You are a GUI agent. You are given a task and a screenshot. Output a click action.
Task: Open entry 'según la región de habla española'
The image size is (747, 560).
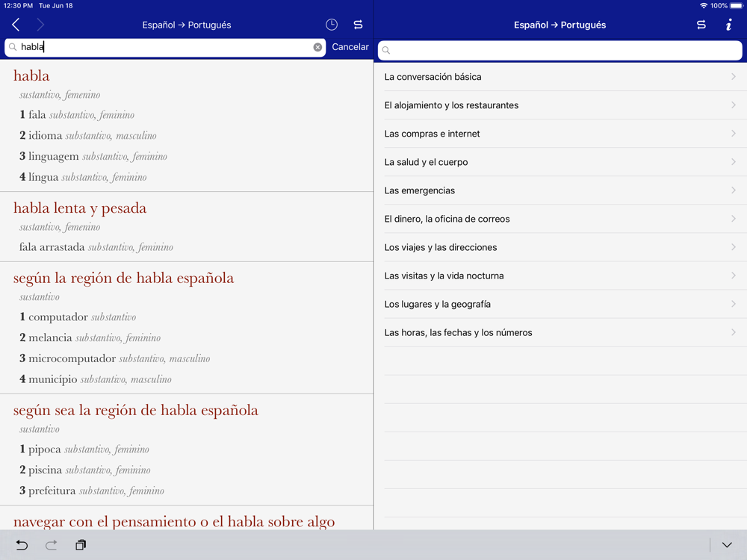124,278
